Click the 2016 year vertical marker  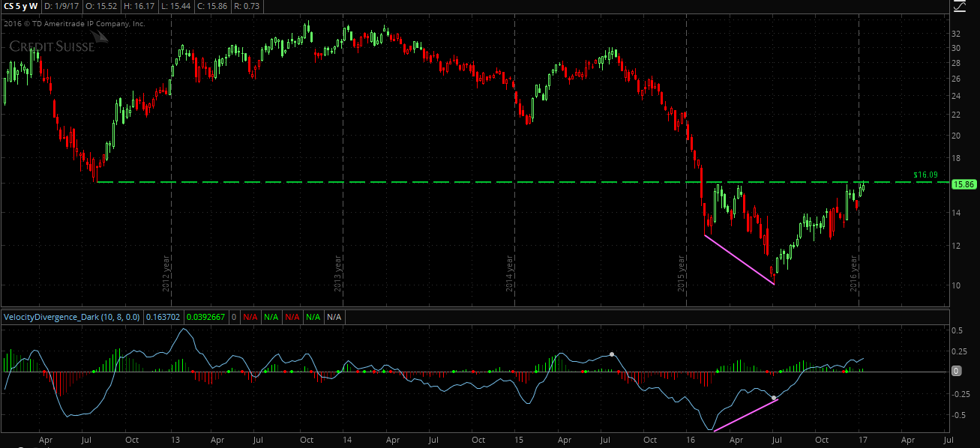pos(853,274)
